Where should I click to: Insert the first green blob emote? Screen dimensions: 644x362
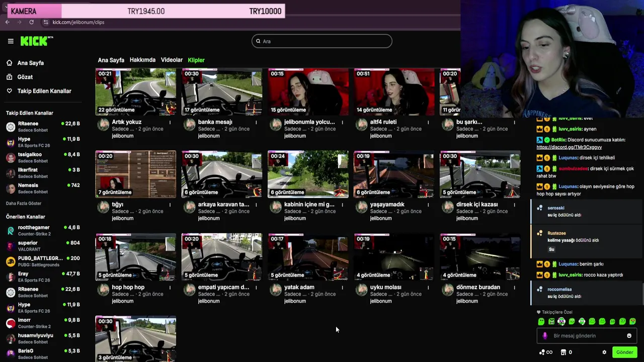point(541,321)
